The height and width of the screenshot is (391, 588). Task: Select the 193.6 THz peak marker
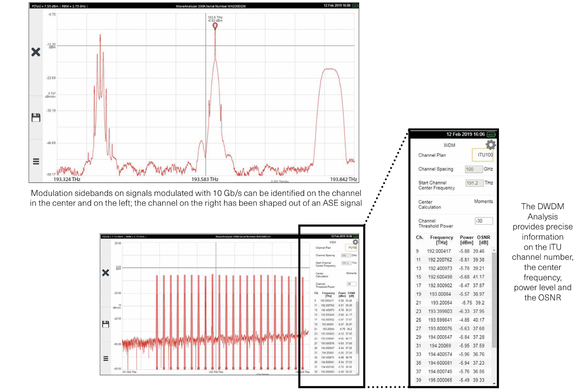tap(215, 26)
